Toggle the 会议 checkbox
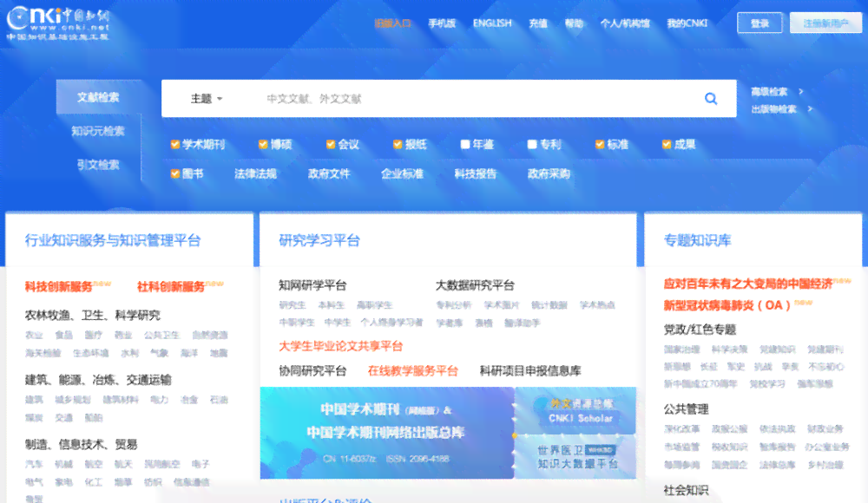 [331, 145]
